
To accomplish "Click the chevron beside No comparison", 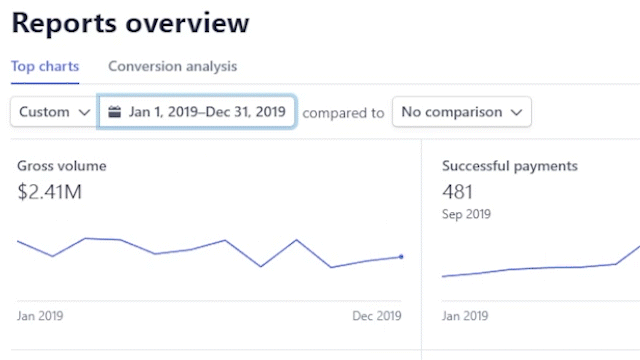I will (x=516, y=112).
